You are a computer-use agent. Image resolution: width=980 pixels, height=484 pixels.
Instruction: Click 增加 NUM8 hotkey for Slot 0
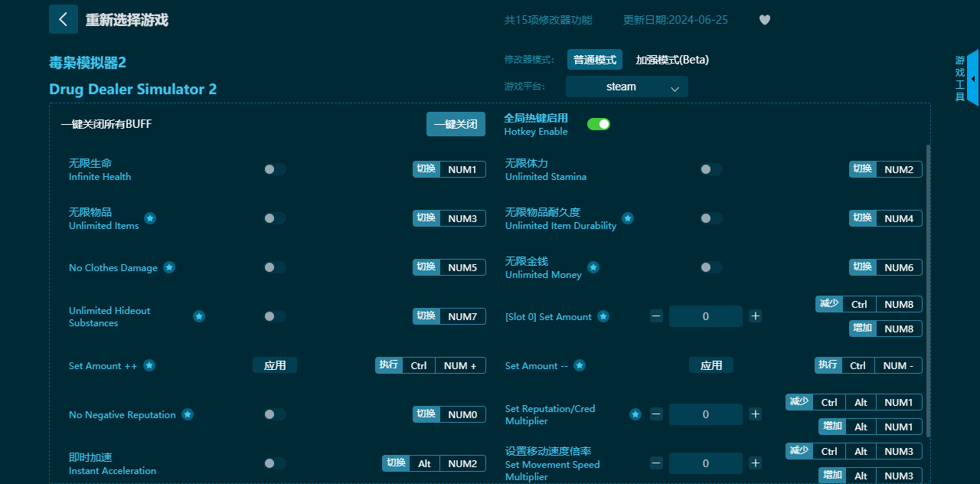(x=886, y=329)
